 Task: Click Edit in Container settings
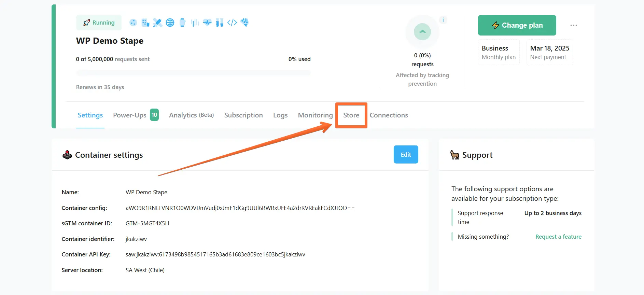tap(406, 155)
